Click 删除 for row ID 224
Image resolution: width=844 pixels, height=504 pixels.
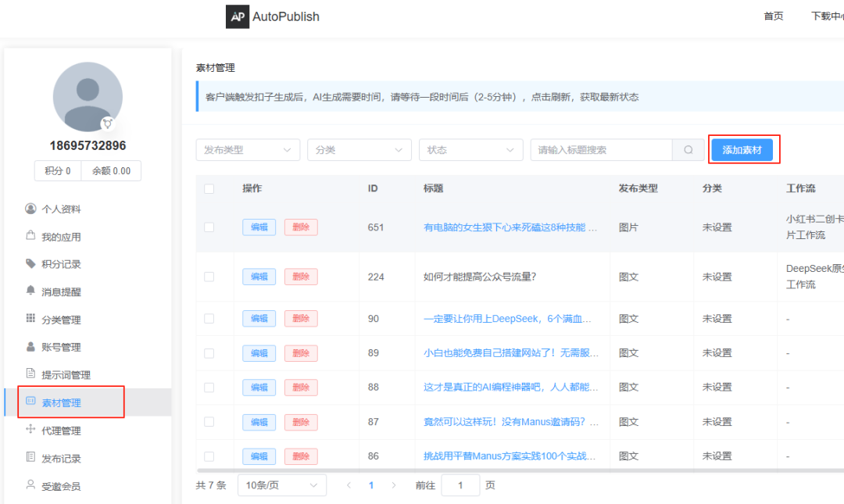[301, 277]
